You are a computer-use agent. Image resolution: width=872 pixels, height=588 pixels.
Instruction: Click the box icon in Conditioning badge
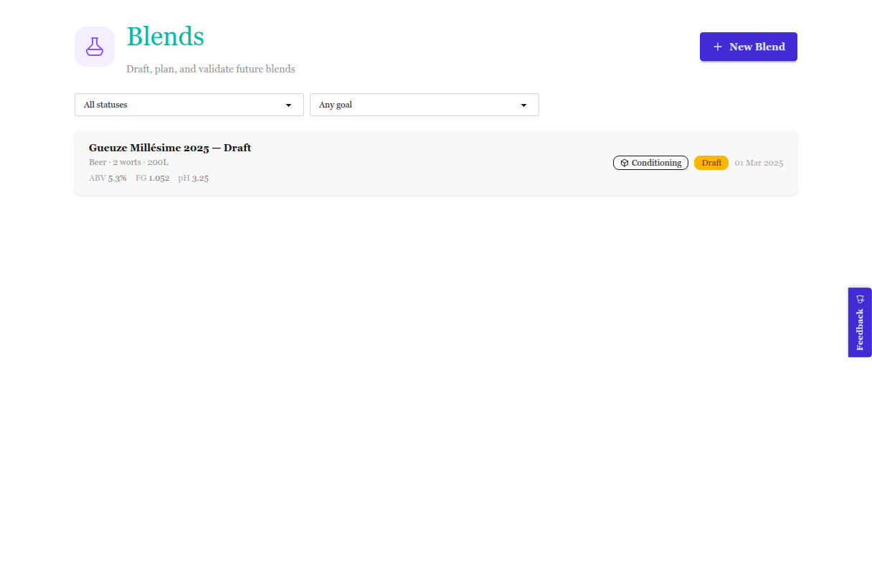625,163
